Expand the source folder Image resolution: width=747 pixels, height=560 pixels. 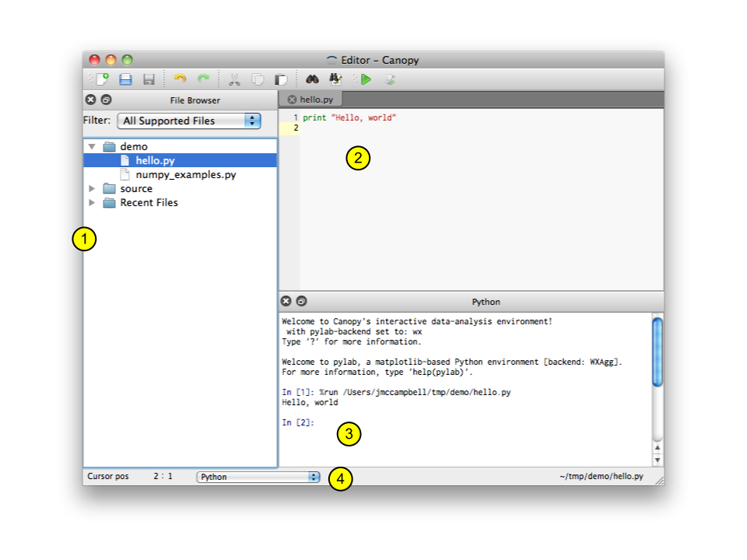coord(92,188)
